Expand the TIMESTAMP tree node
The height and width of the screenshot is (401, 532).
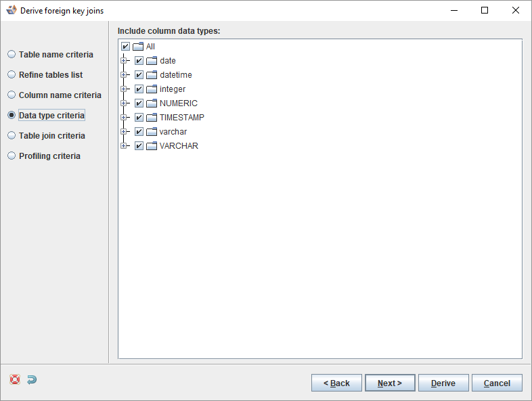[x=124, y=118]
